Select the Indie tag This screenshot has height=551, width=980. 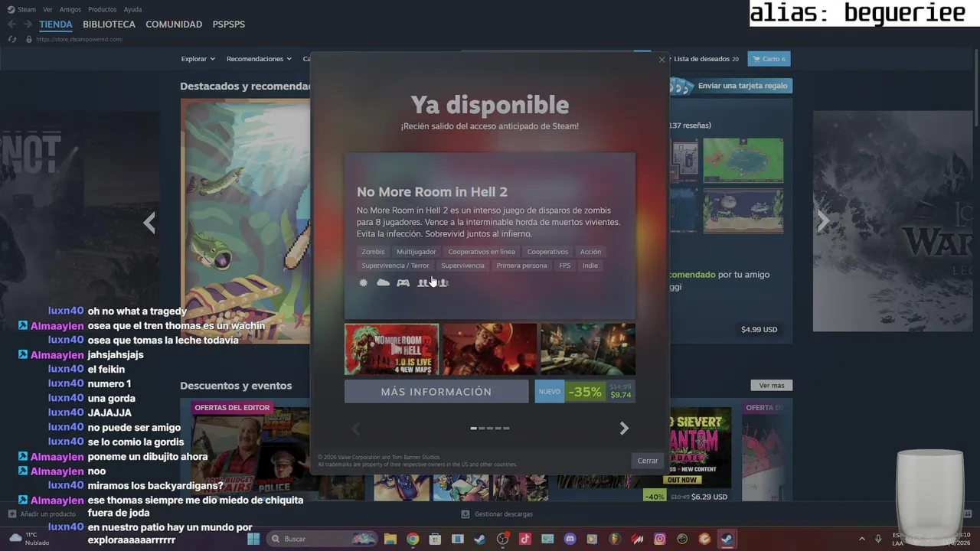tap(590, 266)
